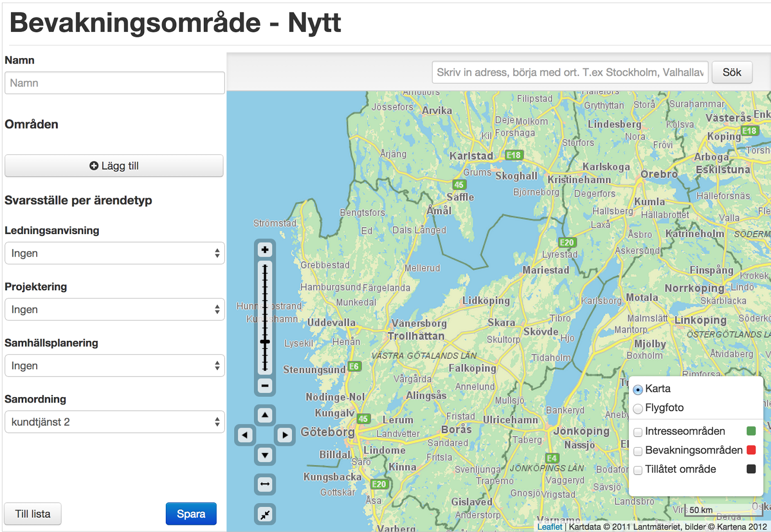Select the Karta radio button

point(638,389)
